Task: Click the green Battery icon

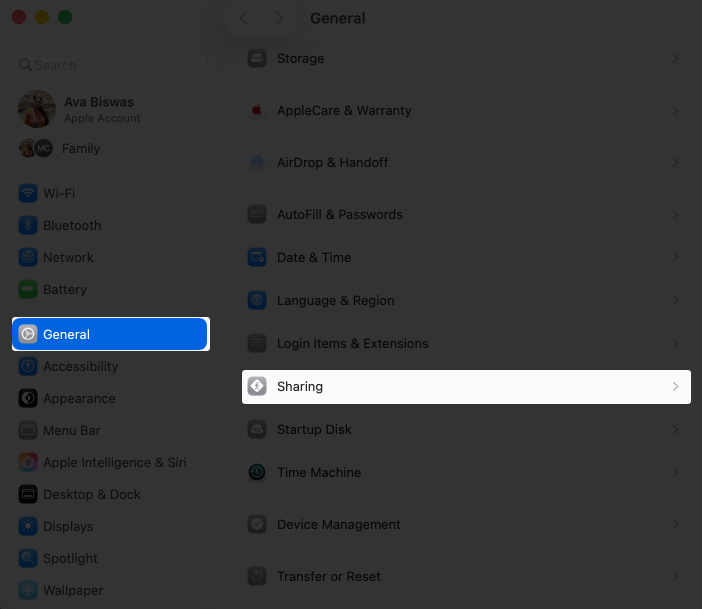Action: tap(28, 289)
